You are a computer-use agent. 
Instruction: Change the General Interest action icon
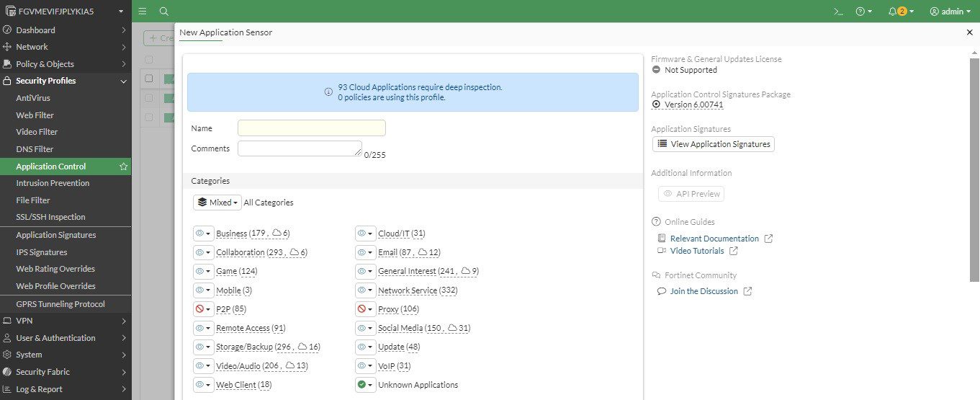(x=365, y=271)
